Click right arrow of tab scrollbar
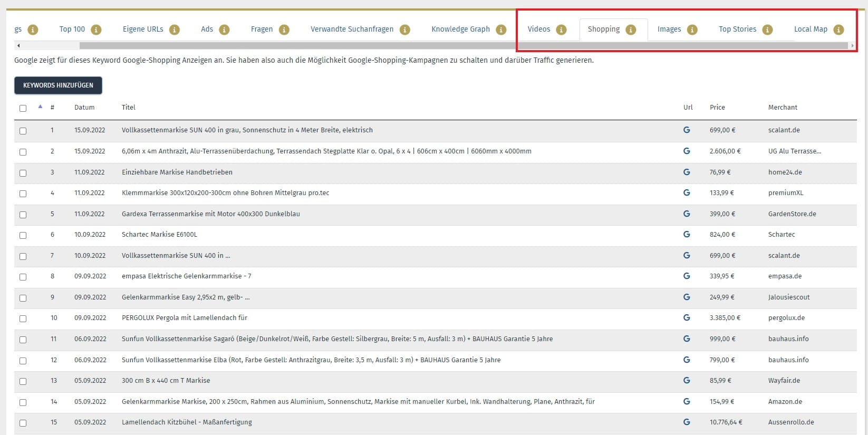This screenshot has height=435, width=868. coord(852,46)
